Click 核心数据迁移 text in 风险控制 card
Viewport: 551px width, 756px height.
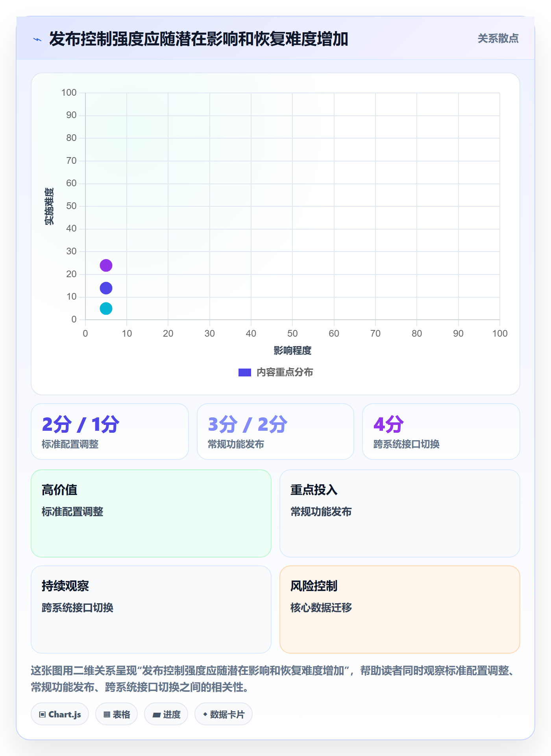click(x=321, y=608)
